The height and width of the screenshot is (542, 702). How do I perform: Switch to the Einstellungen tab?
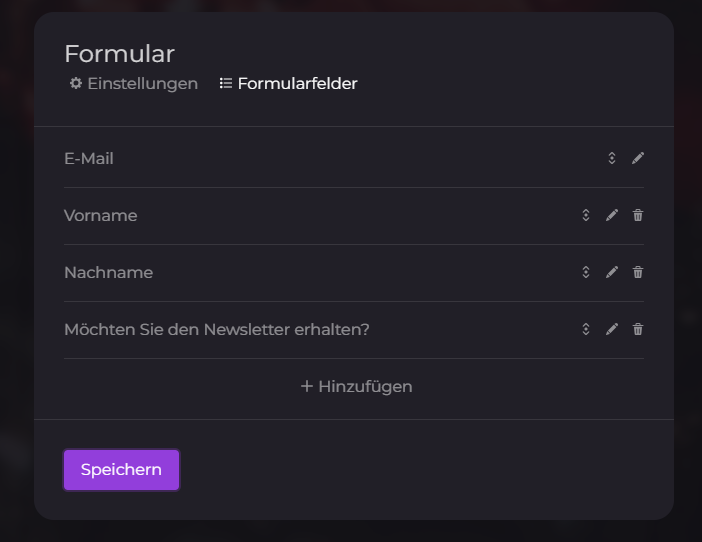pos(133,84)
